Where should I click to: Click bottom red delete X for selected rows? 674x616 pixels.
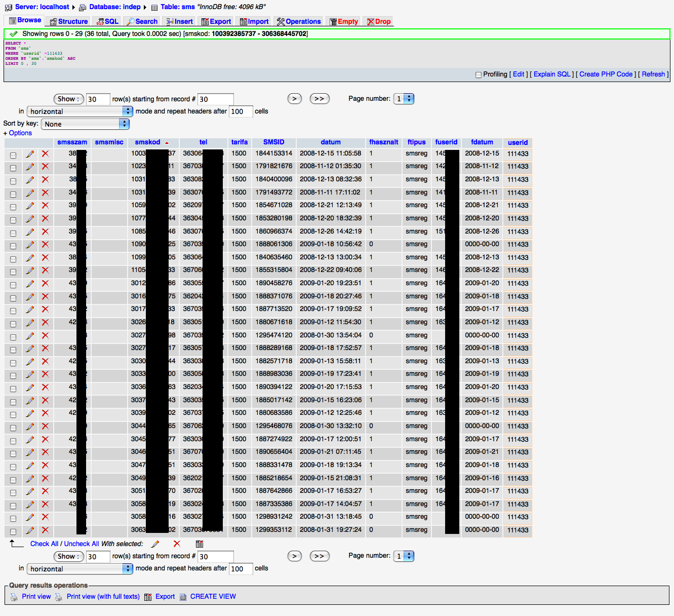click(x=177, y=544)
